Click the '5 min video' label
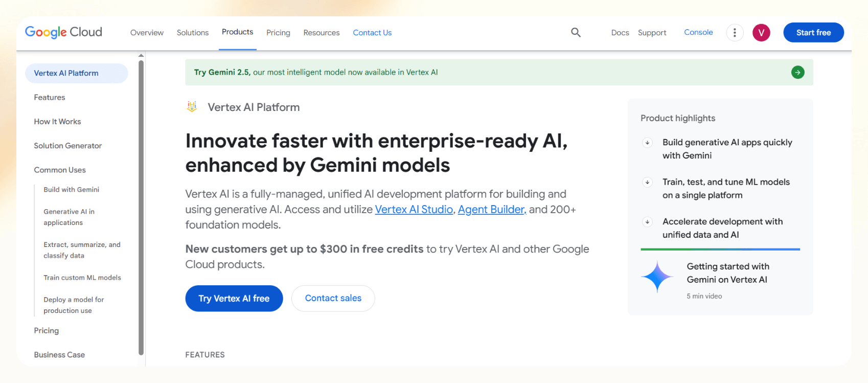Viewport: 868px width, 383px height. tap(704, 296)
